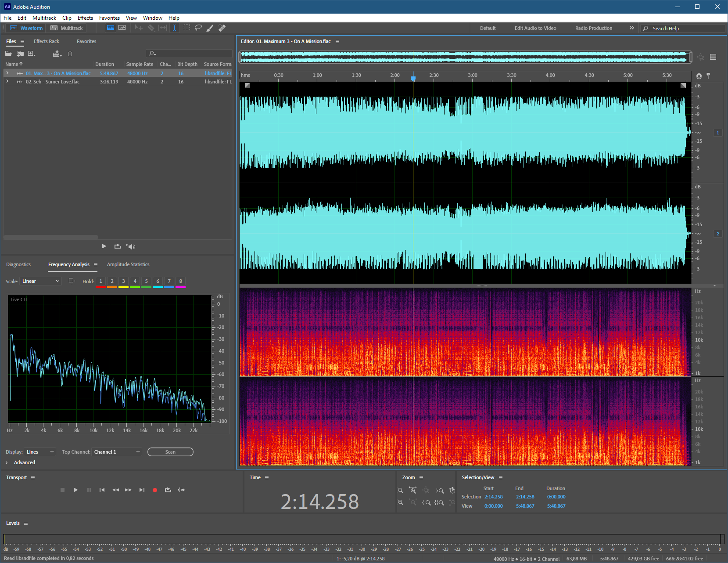Select the Default workspace
728x563 pixels.
pyautogui.click(x=488, y=28)
